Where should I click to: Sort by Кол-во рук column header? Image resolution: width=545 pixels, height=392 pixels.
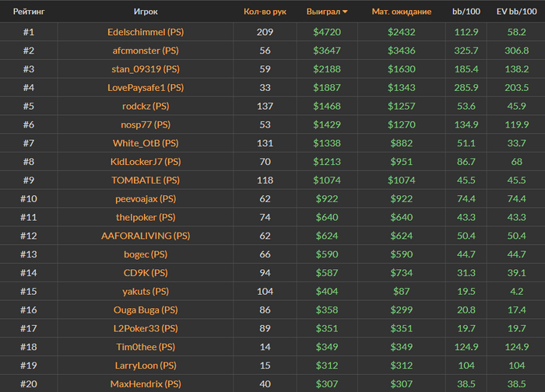coord(265,12)
